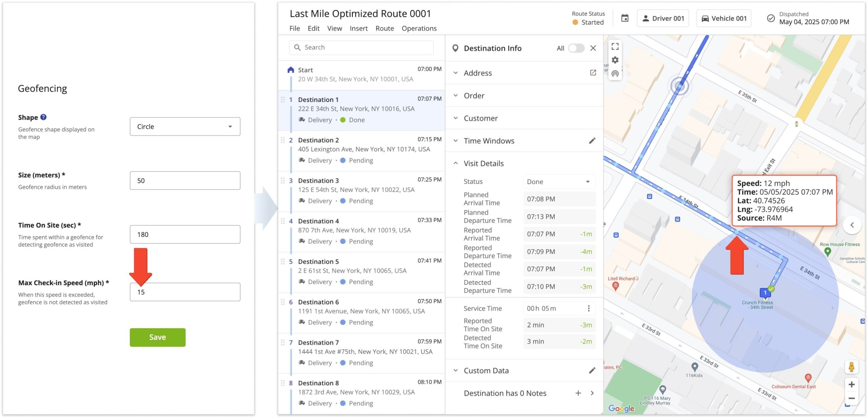Screen dimensions: 868x418
Task: Toggle the All switch in Destination Info
Action: click(x=576, y=48)
